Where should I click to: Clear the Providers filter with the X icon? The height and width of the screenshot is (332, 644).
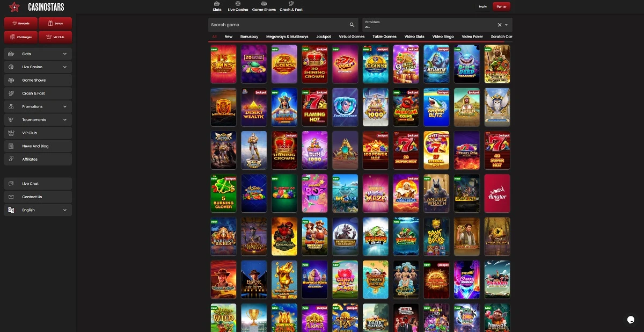(499, 25)
